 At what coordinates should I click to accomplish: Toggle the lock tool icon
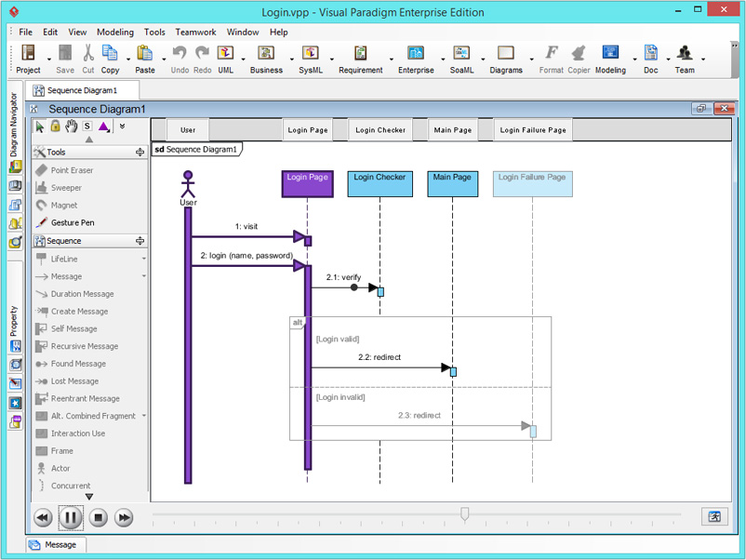tap(55, 127)
